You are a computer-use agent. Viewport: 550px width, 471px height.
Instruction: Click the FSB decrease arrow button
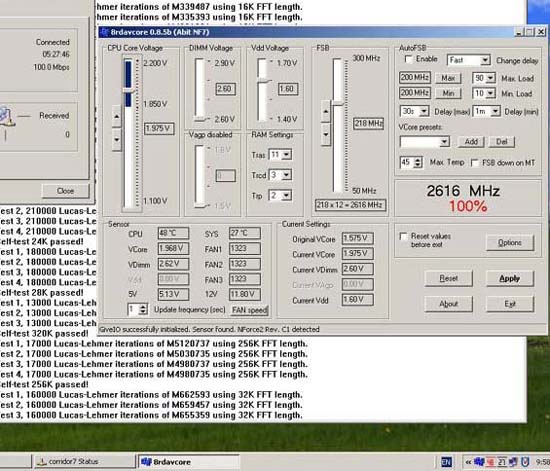tap(326, 134)
